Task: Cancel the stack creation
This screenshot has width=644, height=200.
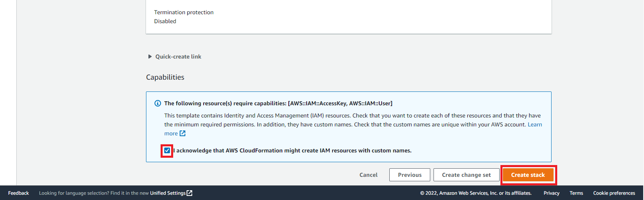Action: (x=368, y=175)
